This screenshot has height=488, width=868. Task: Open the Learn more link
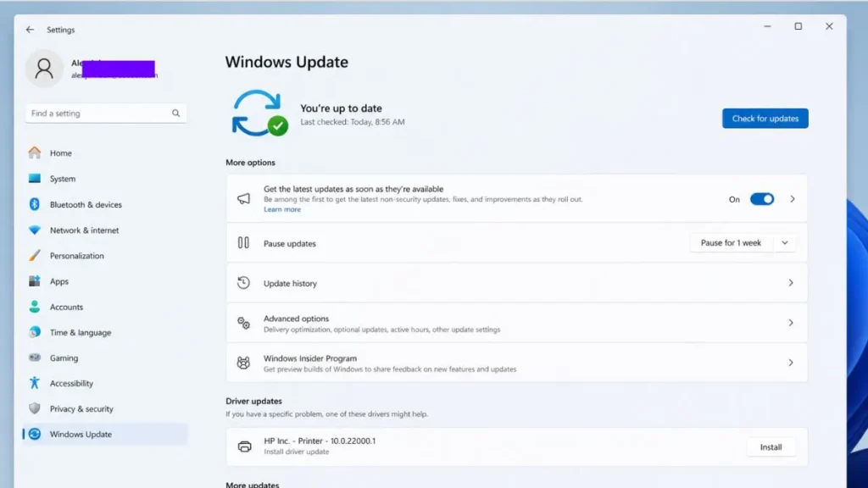(282, 208)
